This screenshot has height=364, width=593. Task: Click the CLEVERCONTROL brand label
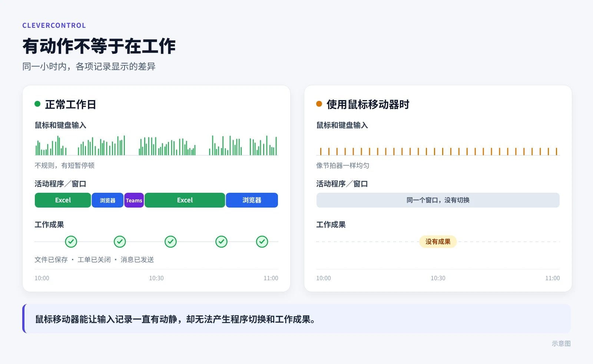[x=54, y=26]
